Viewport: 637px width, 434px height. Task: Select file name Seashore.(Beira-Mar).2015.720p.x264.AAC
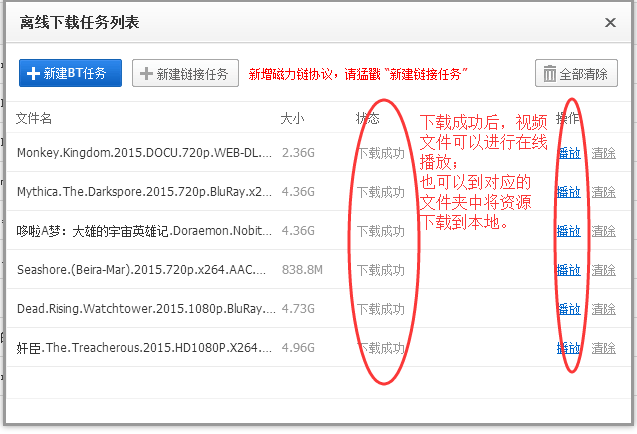tap(141, 270)
